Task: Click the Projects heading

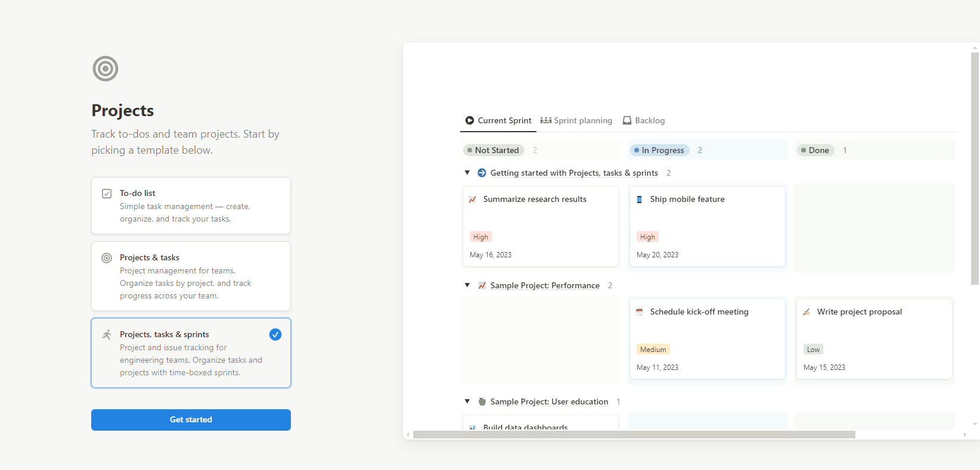Action: [123, 111]
